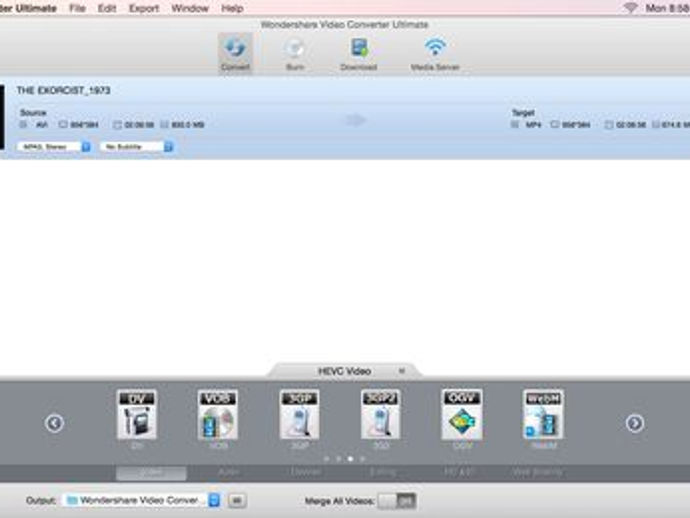Select the HD & 3D category tab
The image size is (690, 518).
459,473
